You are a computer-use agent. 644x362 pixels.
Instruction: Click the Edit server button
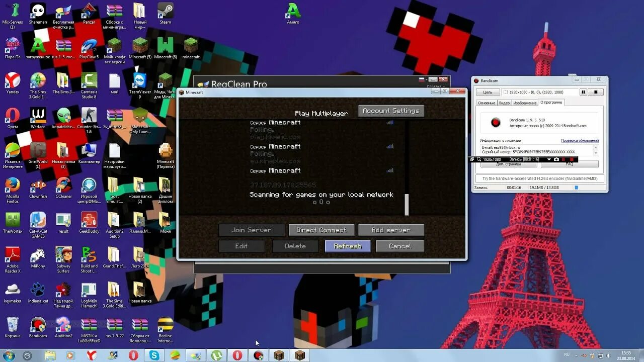[x=242, y=246]
